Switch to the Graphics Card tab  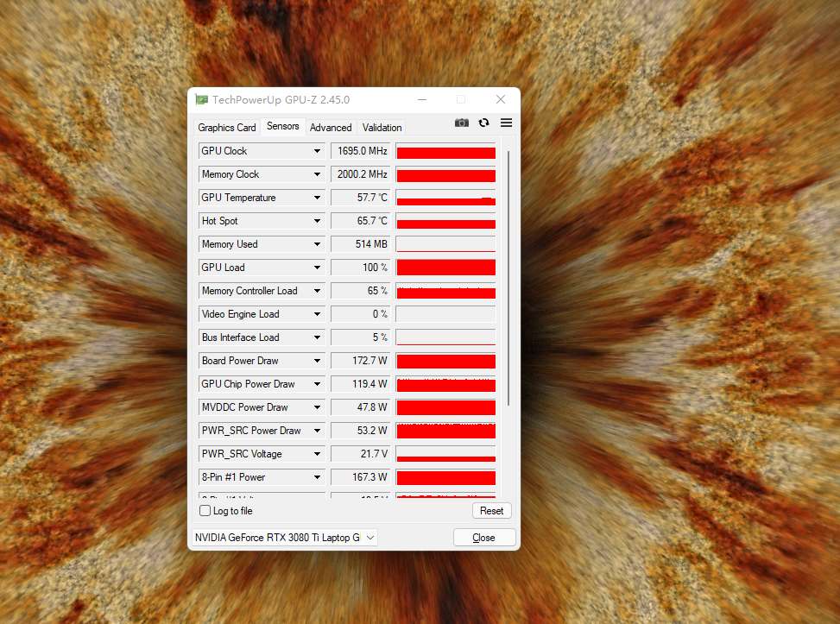click(x=226, y=128)
